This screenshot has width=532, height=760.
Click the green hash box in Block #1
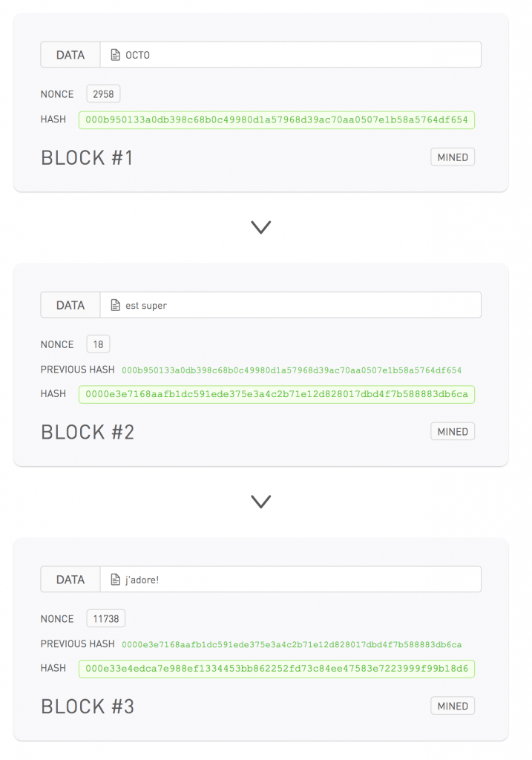[276, 119]
